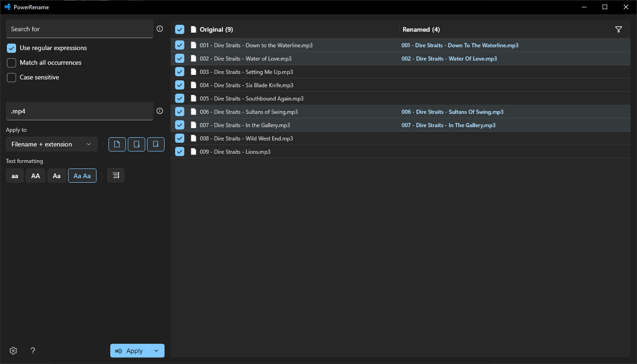
Task: Select '008 - Dire Straits - Wild West End.mp3'
Action: (x=246, y=139)
